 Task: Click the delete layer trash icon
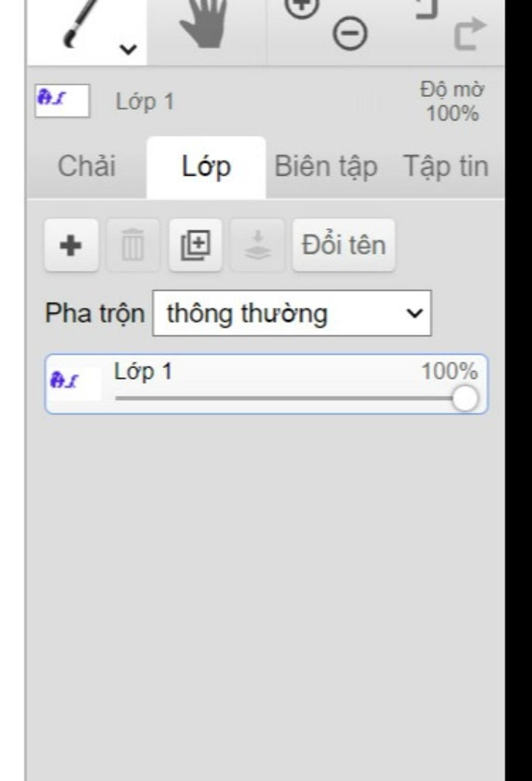tap(132, 245)
